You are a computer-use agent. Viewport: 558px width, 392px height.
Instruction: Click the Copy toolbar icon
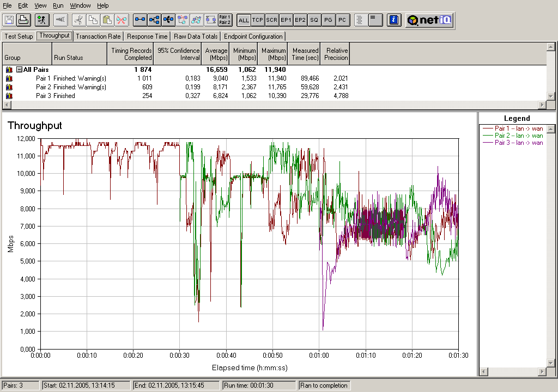point(93,20)
